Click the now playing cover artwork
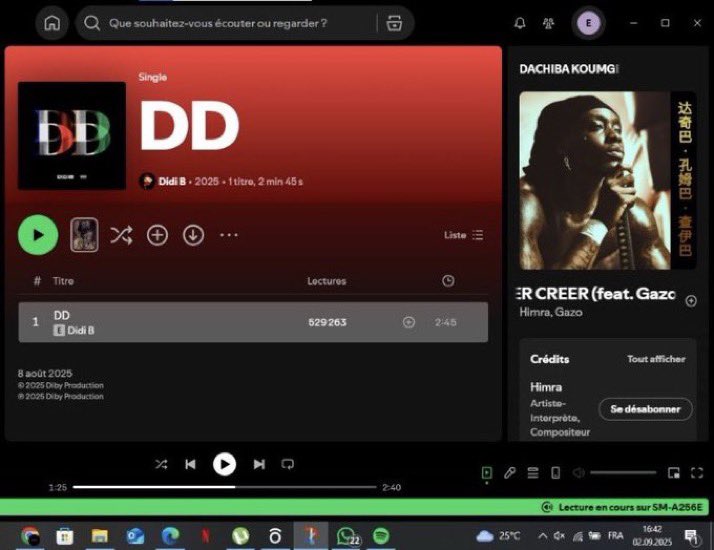 (607, 180)
